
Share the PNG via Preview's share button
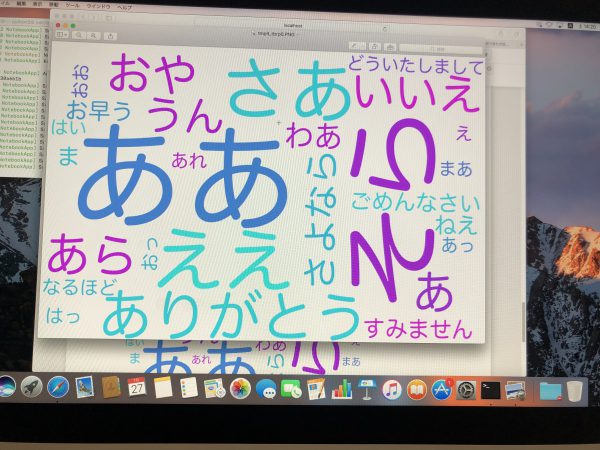[111, 36]
